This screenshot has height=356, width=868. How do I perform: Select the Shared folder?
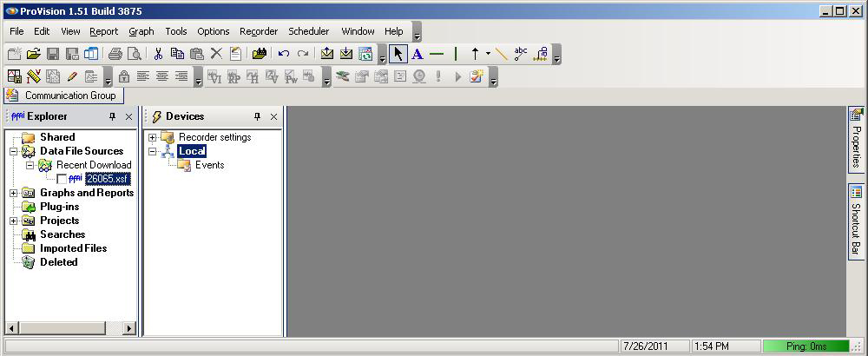pos(57,137)
